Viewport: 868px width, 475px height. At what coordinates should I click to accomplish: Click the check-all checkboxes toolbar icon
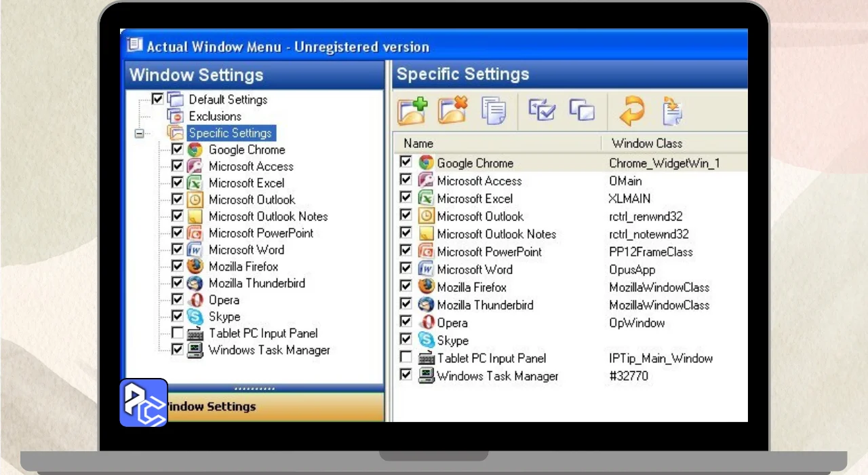(x=542, y=111)
